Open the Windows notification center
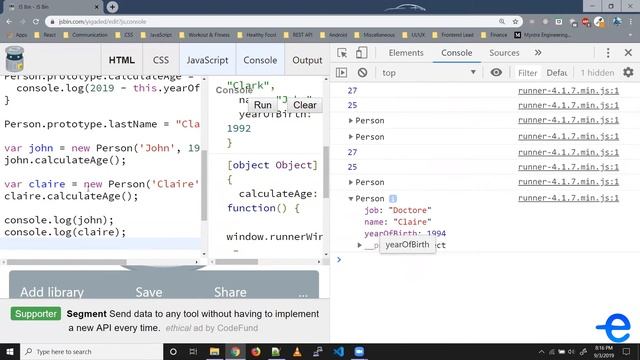640x360 pixels. tap(626, 351)
